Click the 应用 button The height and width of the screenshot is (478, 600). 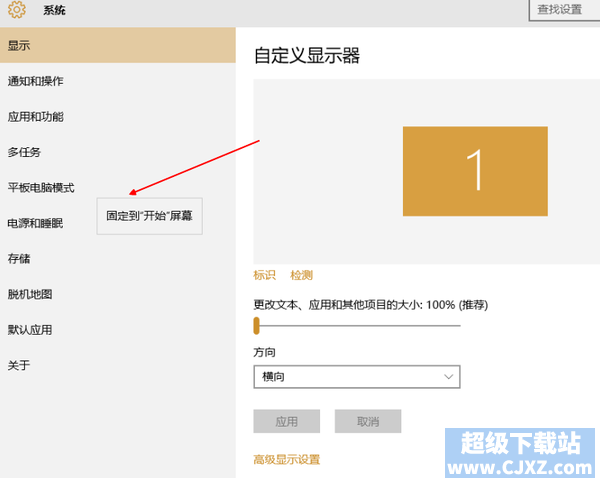click(287, 421)
